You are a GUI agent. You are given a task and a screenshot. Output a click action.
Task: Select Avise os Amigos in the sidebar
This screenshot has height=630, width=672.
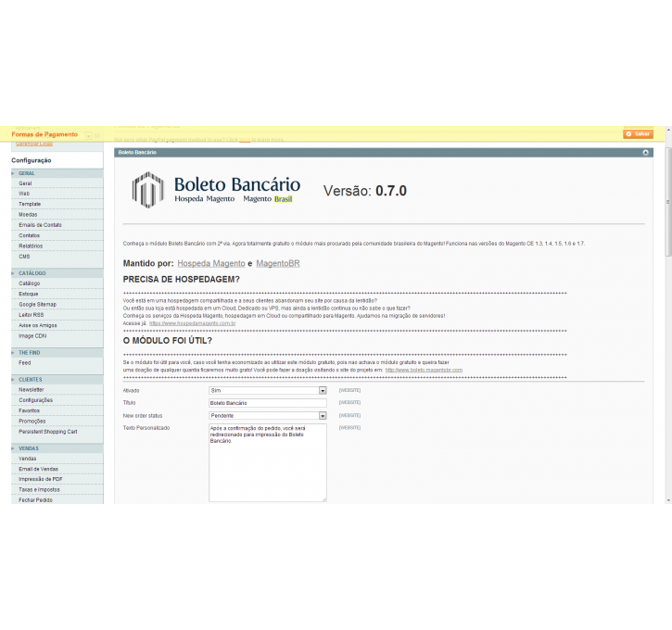coord(57,325)
